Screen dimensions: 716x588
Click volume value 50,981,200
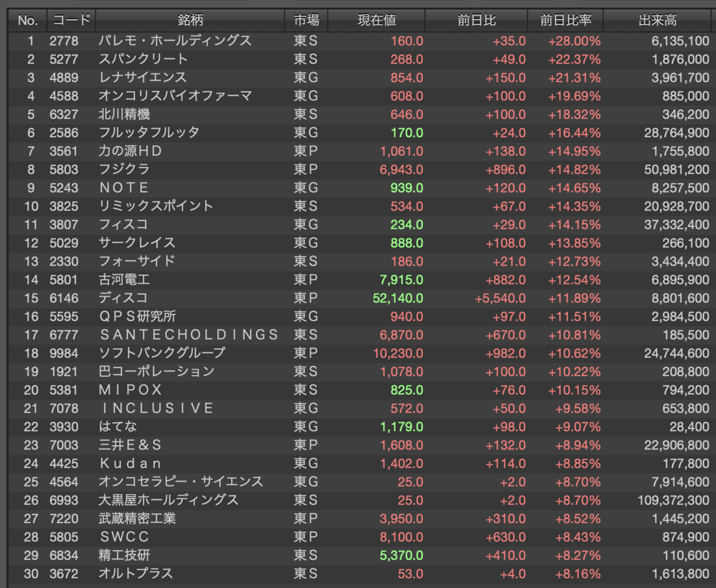(677, 170)
